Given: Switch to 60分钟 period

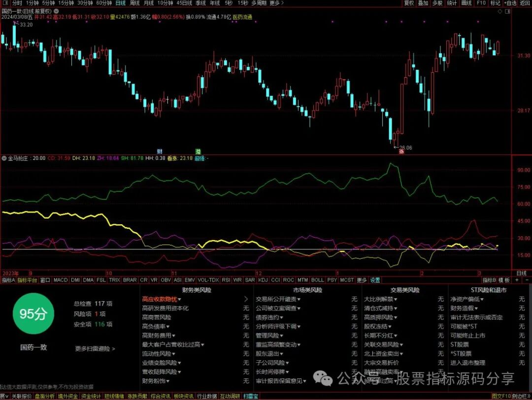Looking at the screenshot, I should point(104,3).
